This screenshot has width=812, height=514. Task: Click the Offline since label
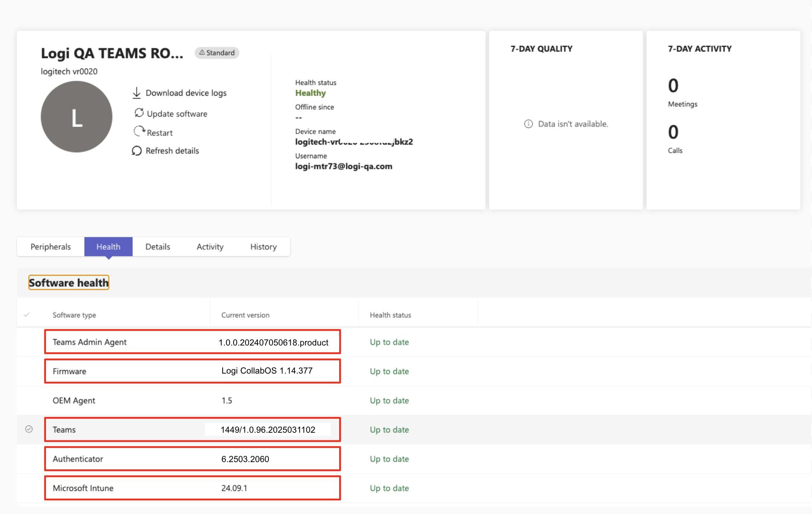click(x=315, y=107)
